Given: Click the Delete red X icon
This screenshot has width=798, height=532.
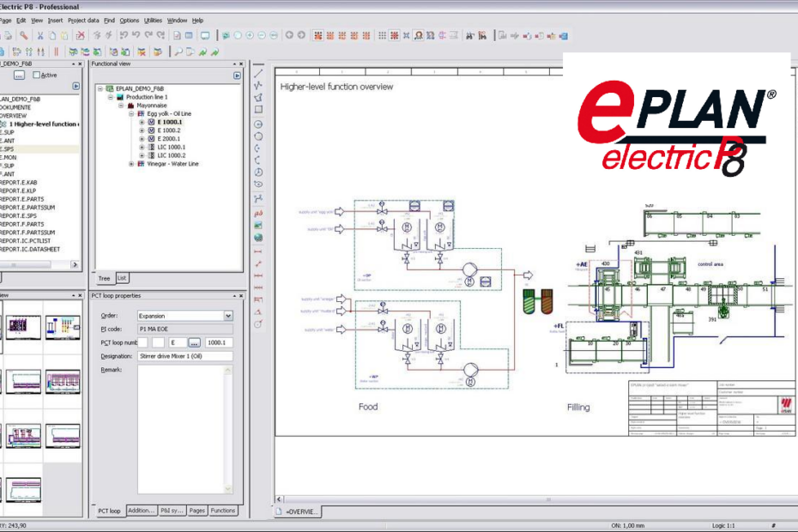Looking at the screenshot, I should pos(81,36).
